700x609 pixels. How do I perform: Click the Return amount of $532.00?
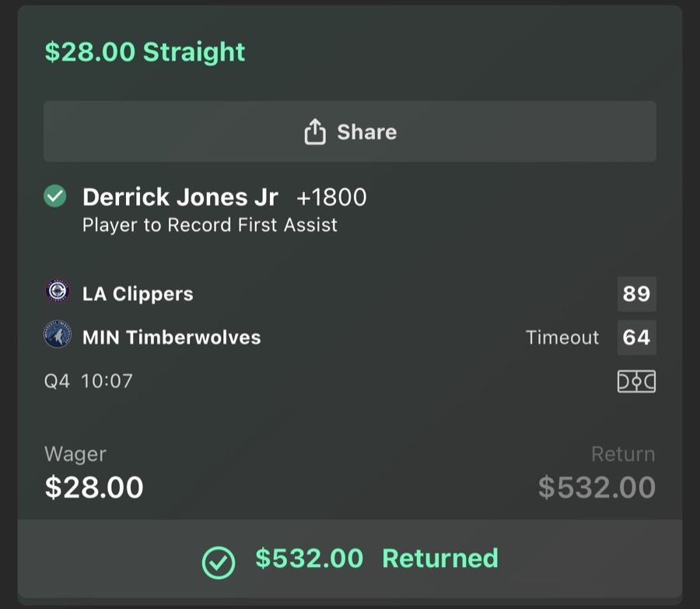pyautogui.click(x=596, y=487)
